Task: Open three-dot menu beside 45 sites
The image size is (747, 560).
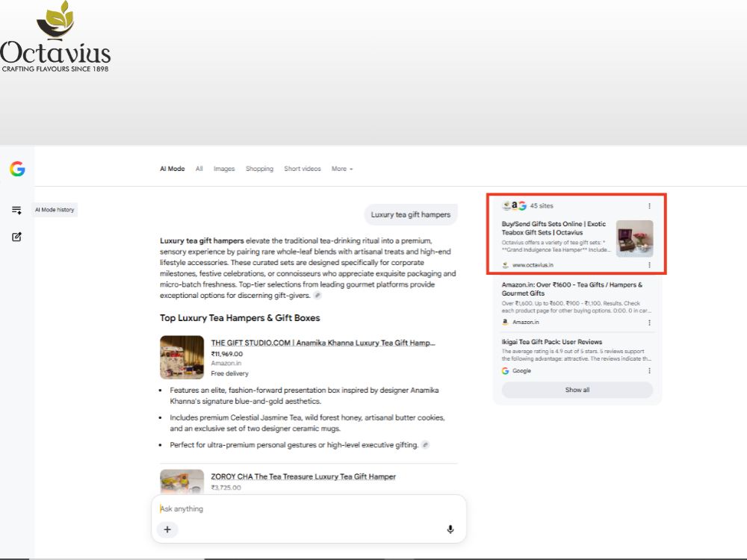Action: pos(649,206)
